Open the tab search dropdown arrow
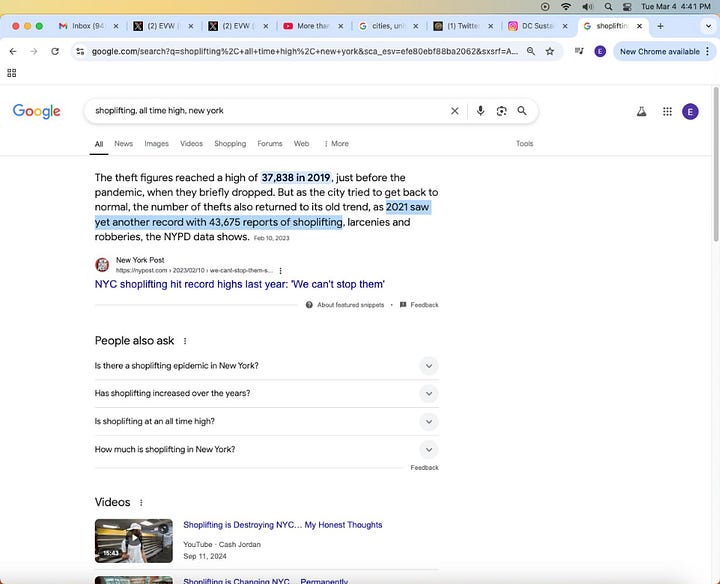Viewport: 720px width, 584px height. pos(708,26)
